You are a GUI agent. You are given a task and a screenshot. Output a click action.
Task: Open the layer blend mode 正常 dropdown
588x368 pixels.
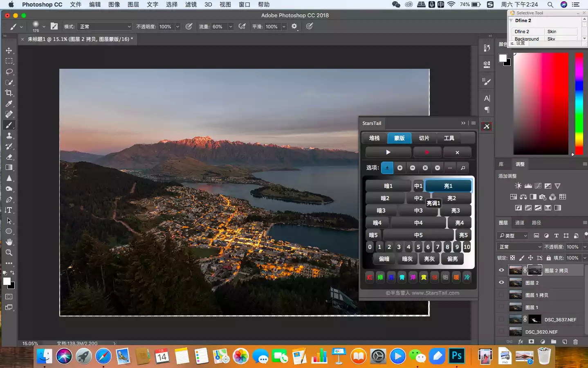pyautogui.click(x=520, y=247)
